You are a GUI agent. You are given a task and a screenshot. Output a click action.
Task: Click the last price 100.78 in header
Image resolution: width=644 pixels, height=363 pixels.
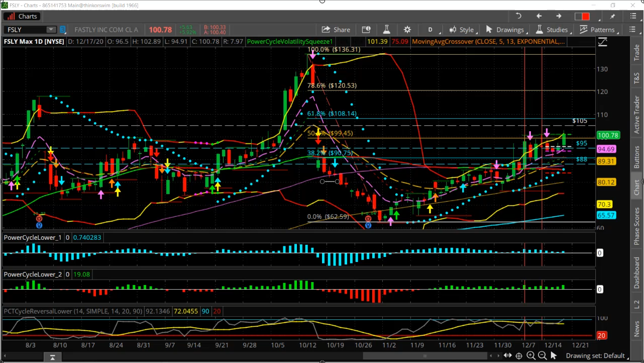pos(160,30)
